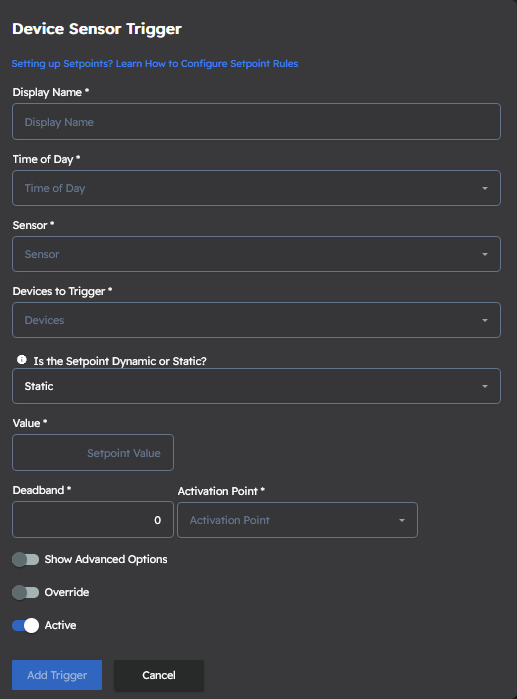Image resolution: width=517 pixels, height=699 pixels.
Task: Disable the Active switch
Action: pos(25,625)
